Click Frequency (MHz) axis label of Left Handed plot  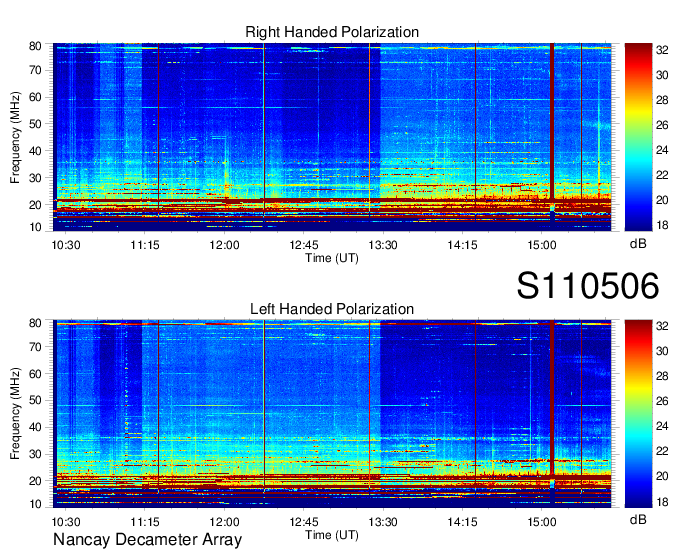coord(16,414)
